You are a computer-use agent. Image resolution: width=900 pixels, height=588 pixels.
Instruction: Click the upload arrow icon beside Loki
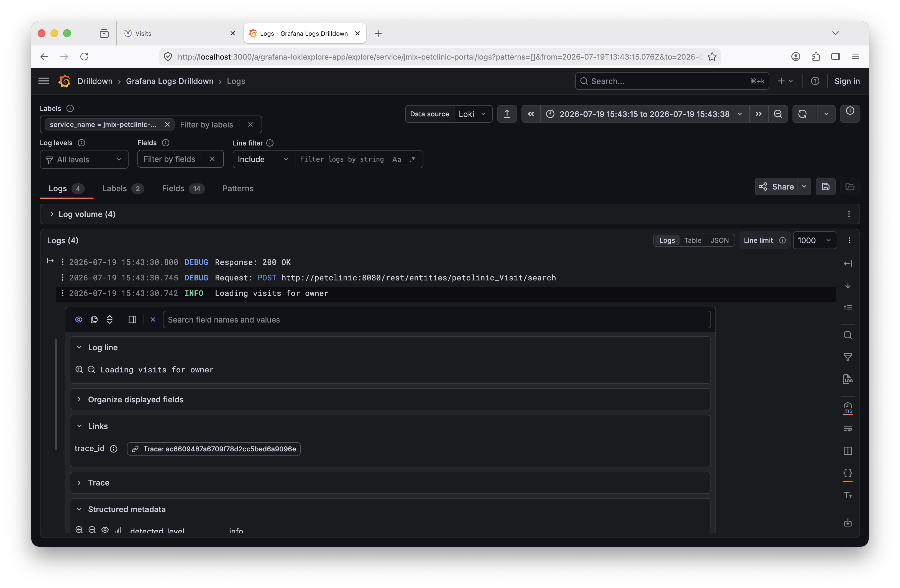point(507,114)
